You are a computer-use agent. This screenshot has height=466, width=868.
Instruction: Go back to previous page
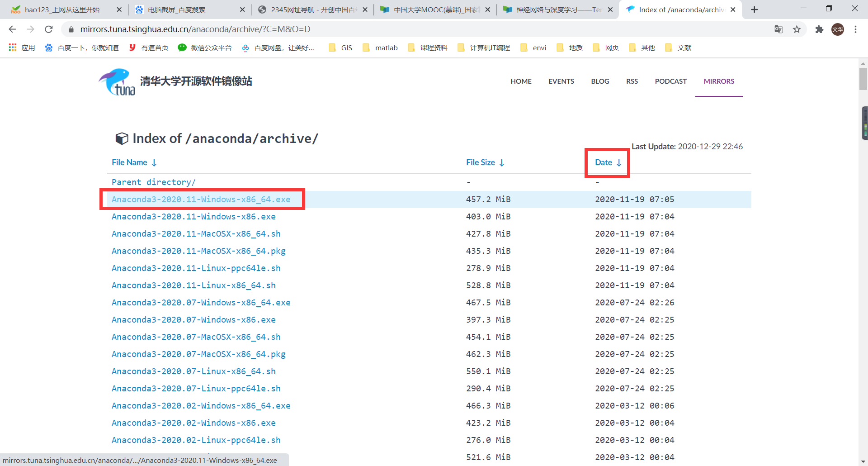point(12,29)
